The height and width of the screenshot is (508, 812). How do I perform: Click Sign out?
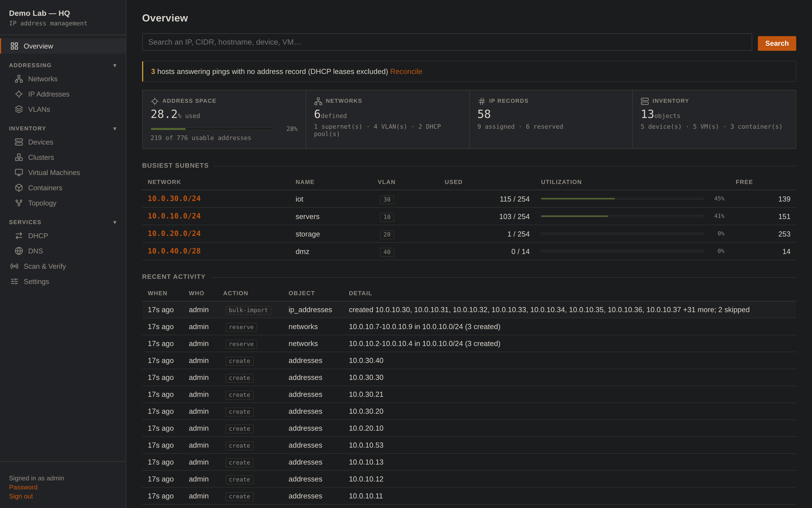(x=21, y=496)
